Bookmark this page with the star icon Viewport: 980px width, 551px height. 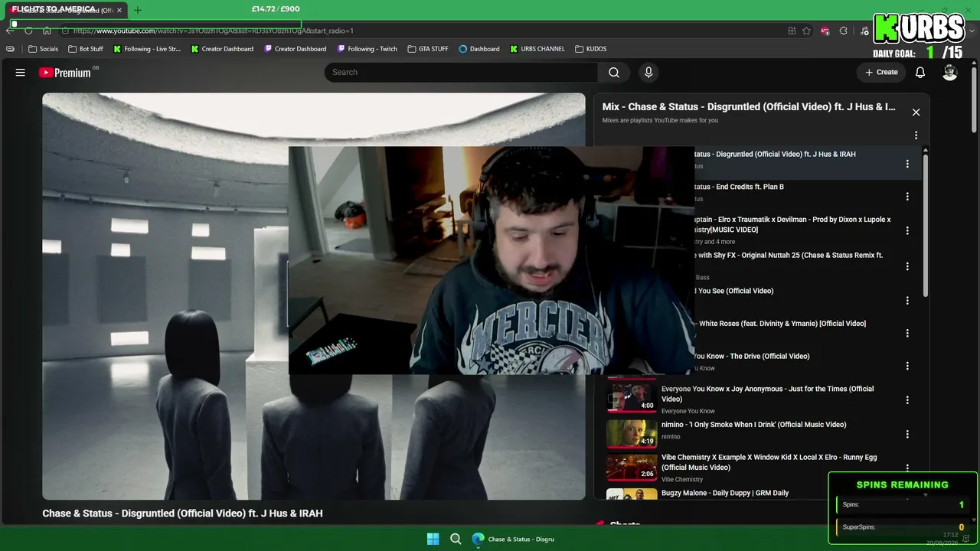click(x=806, y=31)
